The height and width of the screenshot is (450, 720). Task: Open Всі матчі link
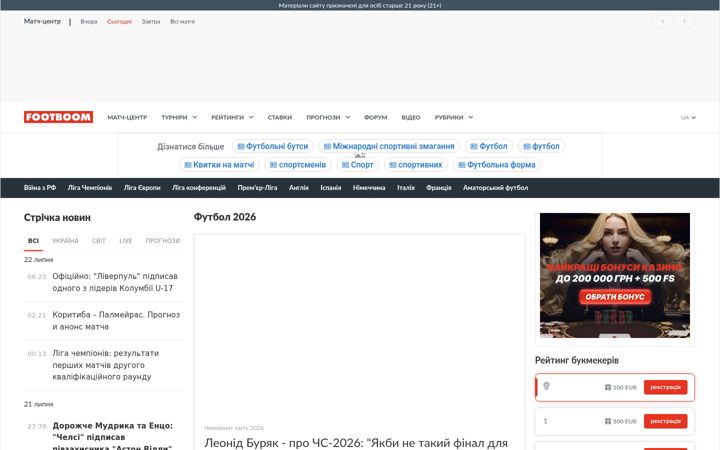point(182,22)
